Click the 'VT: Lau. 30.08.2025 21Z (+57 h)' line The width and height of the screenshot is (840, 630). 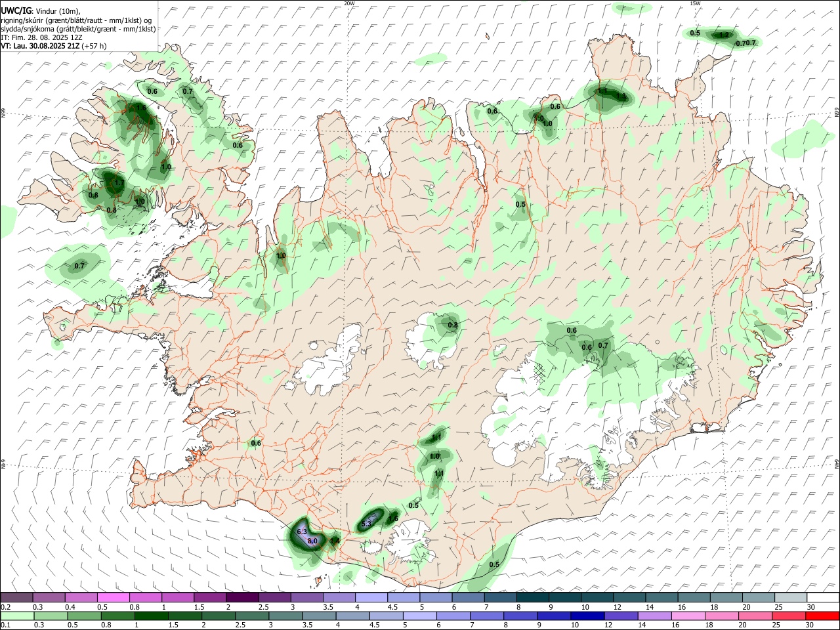pos(53,46)
